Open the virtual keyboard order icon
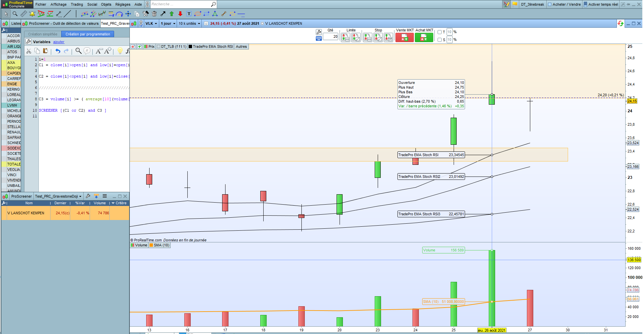644x334 pixels. pos(318,38)
